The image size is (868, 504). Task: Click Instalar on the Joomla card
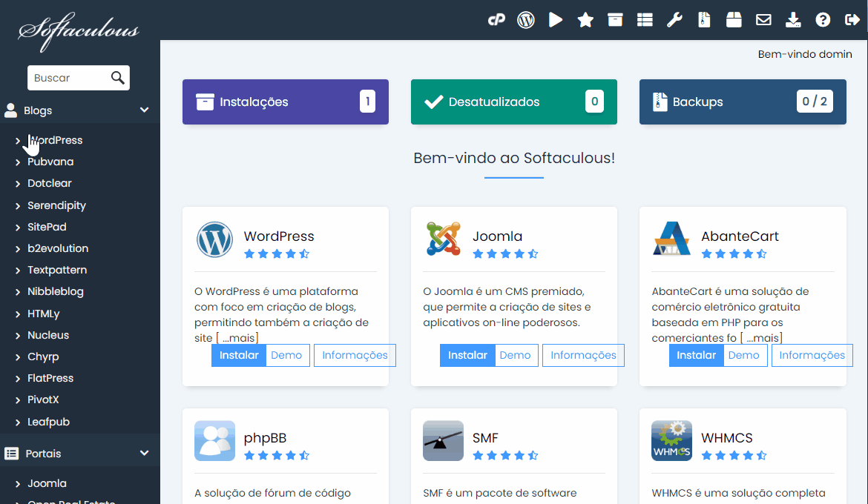coord(468,355)
